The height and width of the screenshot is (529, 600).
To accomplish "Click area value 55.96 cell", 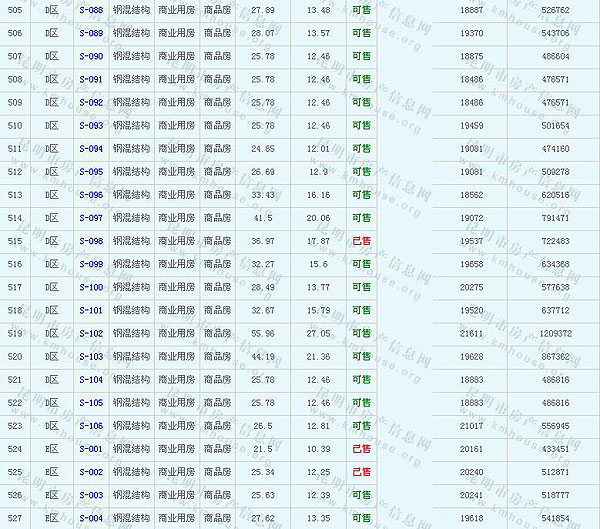I will pyautogui.click(x=263, y=333).
